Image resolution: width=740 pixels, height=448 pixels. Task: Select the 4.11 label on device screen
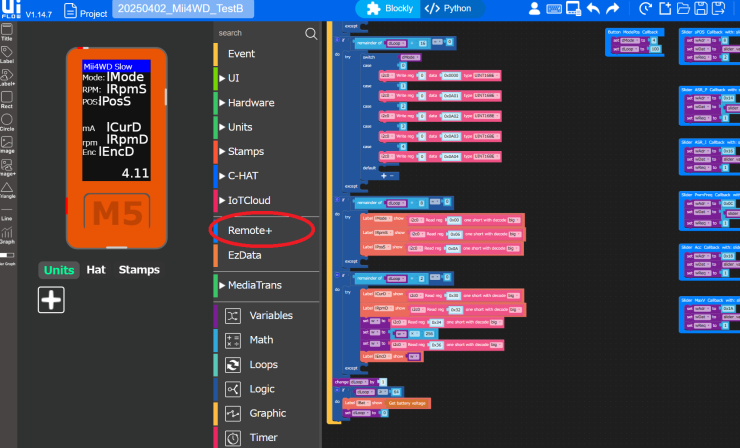point(135,173)
